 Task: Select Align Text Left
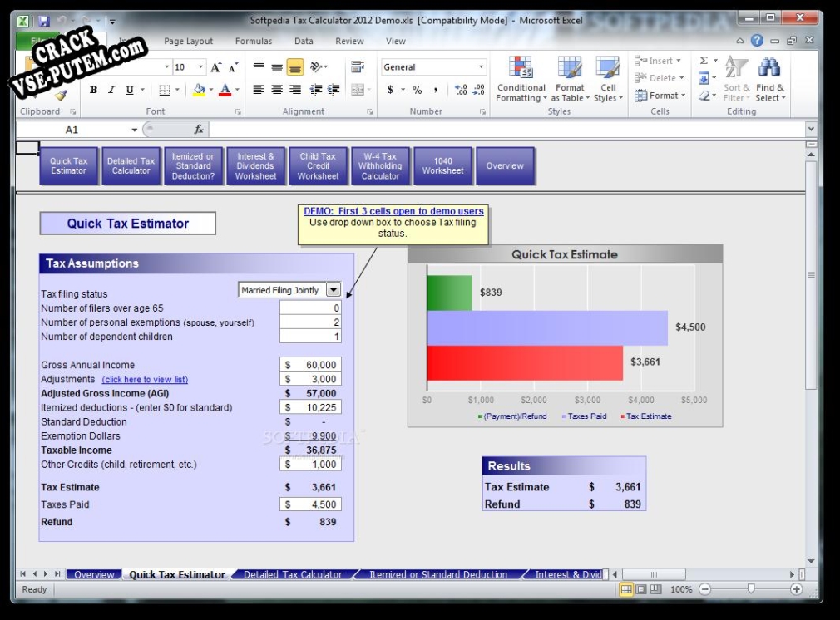tap(259, 90)
